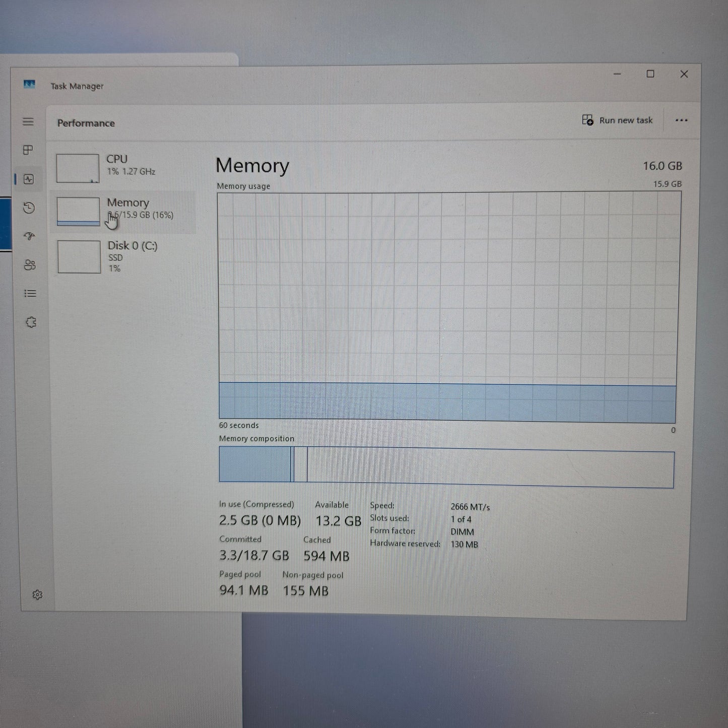The height and width of the screenshot is (728, 728).
Task: Open the three-dot more options menu
Action: click(681, 120)
